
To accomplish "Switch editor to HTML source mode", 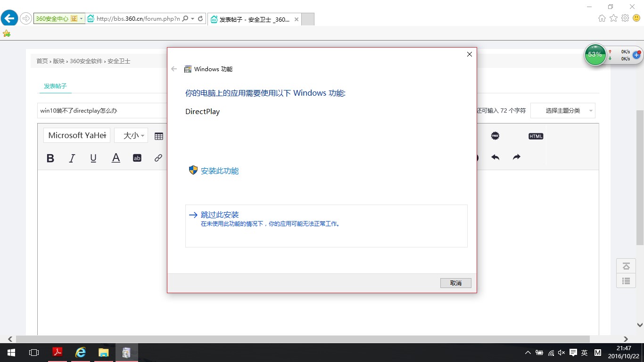I will (x=536, y=136).
